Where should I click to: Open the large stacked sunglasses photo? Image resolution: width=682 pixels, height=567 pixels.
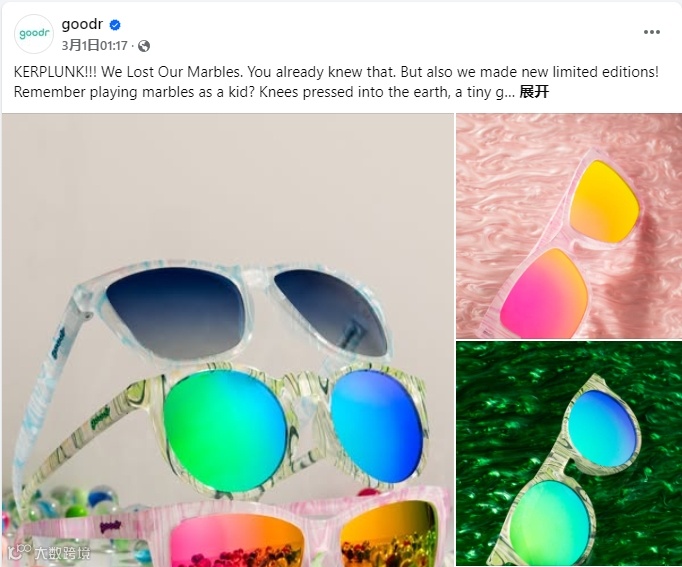click(228, 340)
